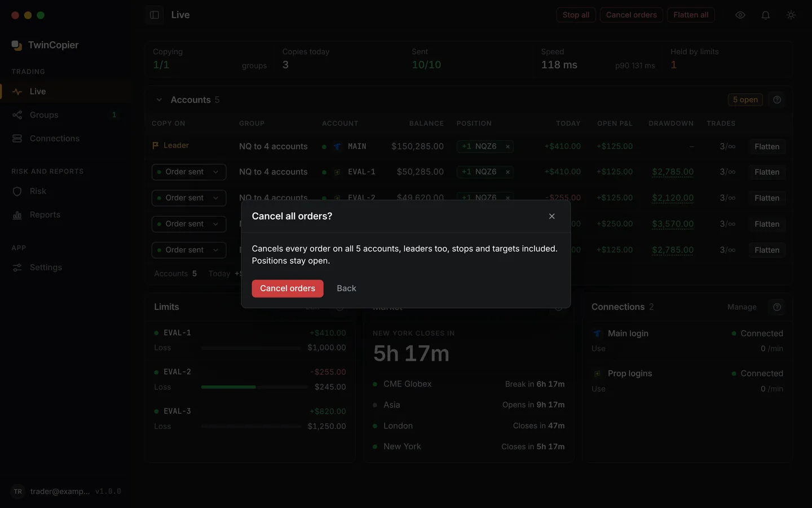
Task: Flatten the MAIN account row
Action: (767, 147)
